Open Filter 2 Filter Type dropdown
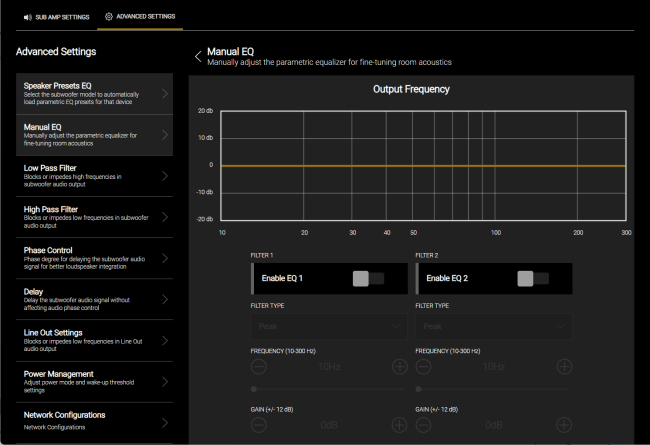This screenshot has width=650, height=445. coord(494,326)
